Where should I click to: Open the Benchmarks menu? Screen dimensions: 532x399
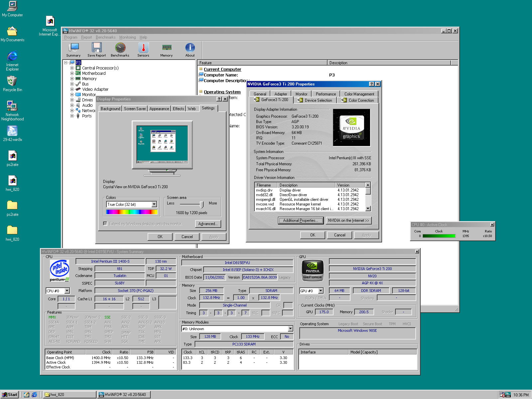coord(106,37)
